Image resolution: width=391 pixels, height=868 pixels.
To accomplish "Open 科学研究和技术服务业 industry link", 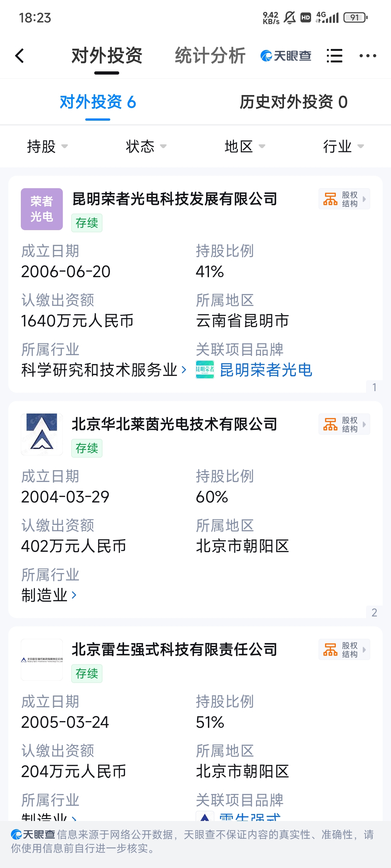I will pos(104,370).
